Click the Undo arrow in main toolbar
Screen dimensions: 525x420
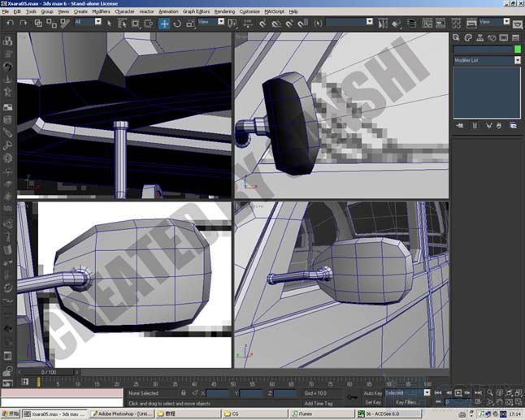(10, 23)
